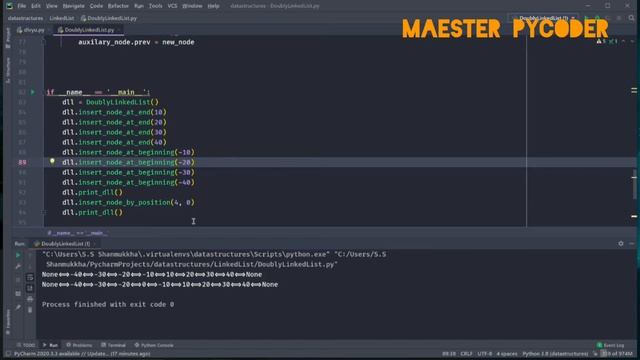Click the insert_node_at_end(10) code line
Viewport: 640px width, 360px height.
click(x=114, y=112)
